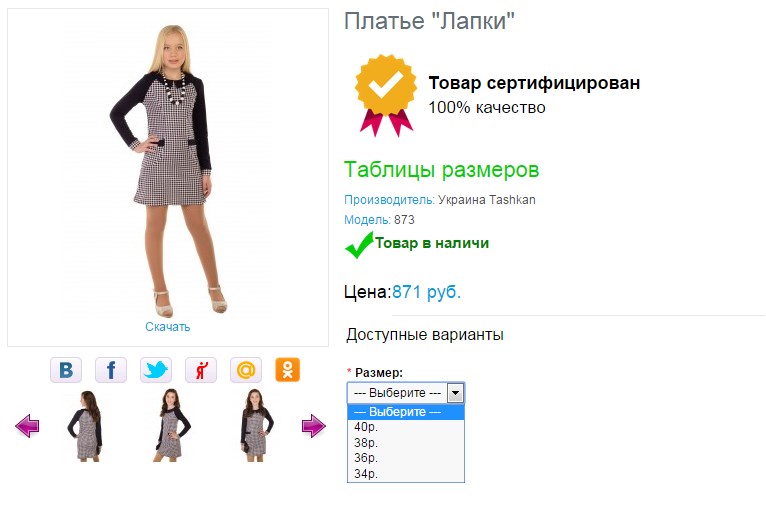Select the highlighted Выберите option

(405, 412)
